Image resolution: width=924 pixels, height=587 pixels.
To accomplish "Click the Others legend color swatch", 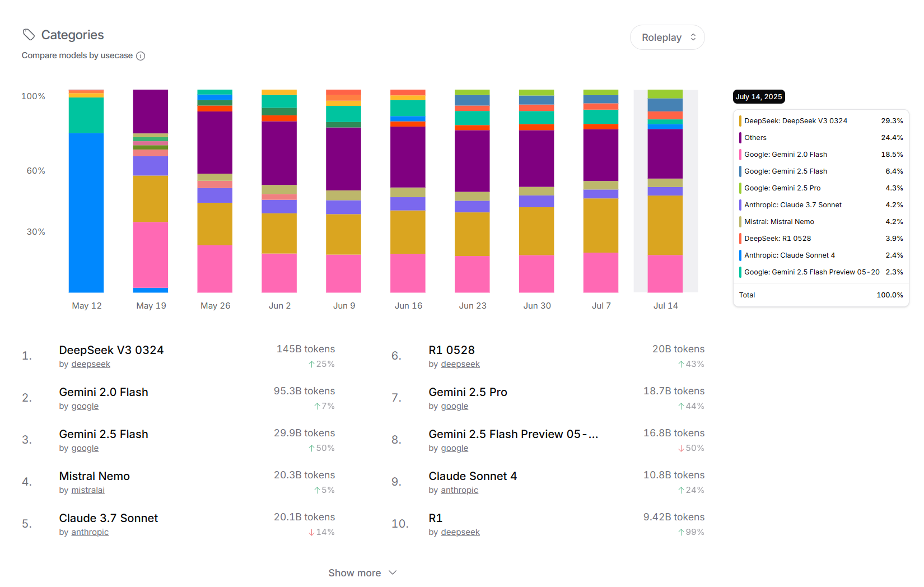I will pos(740,138).
